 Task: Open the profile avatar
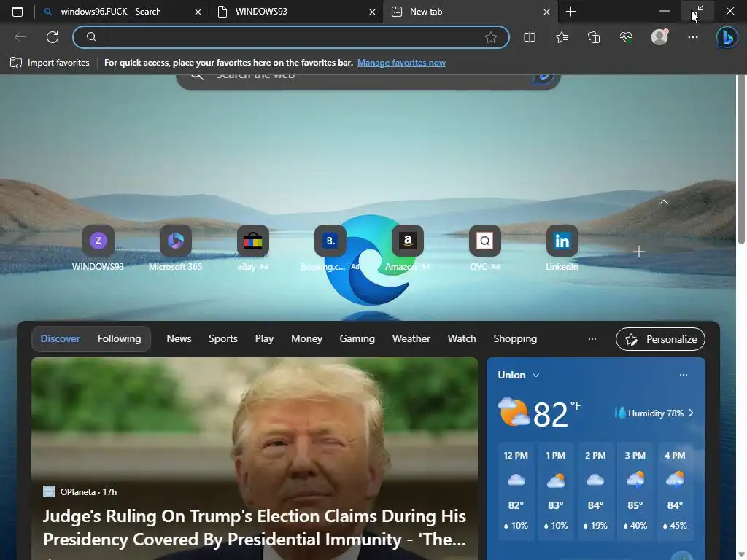coord(659,37)
